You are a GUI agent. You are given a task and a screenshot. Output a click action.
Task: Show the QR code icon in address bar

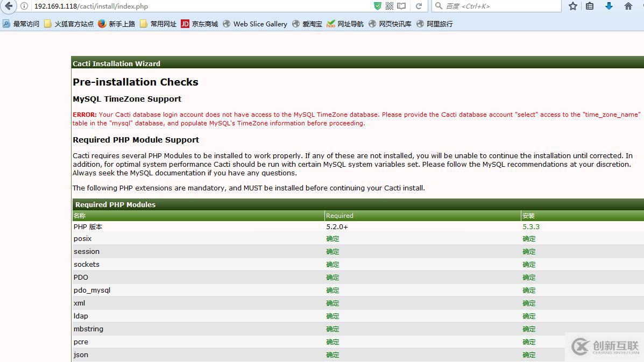[390, 6]
